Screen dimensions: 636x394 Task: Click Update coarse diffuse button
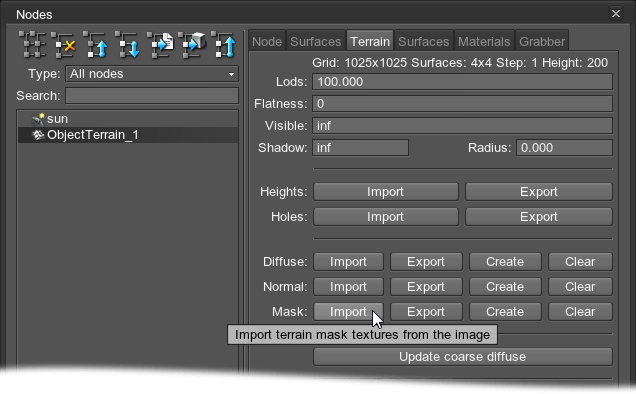click(x=462, y=357)
